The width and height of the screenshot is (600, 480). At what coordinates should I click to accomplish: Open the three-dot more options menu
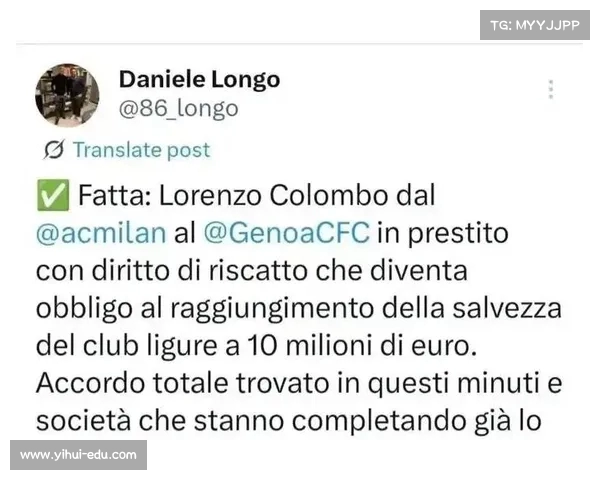click(551, 90)
